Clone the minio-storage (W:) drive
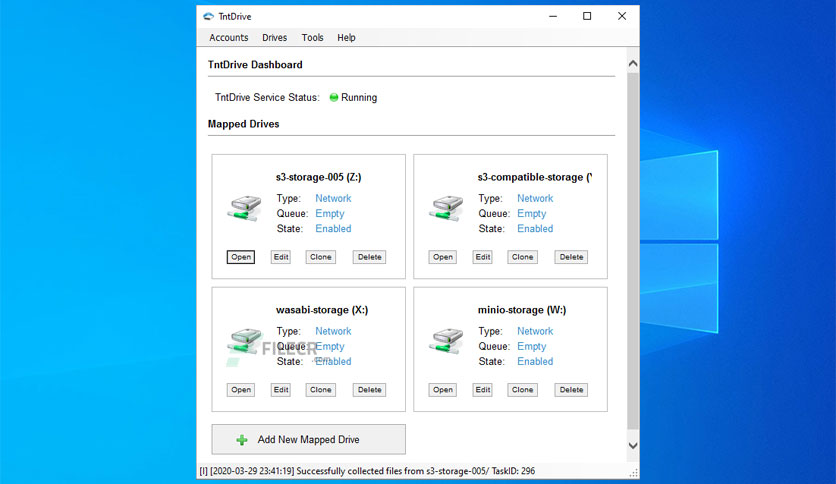This screenshot has width=836, height=484. (x=522, y=390)
